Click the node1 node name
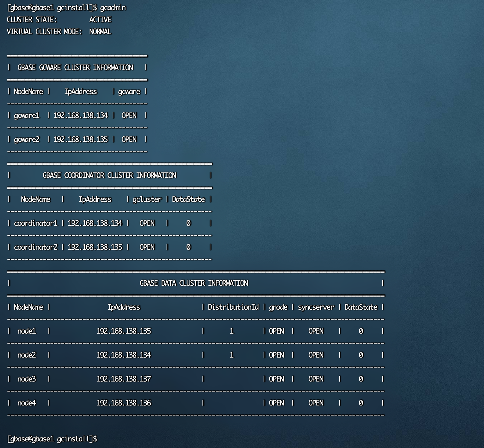 (27, 331)
